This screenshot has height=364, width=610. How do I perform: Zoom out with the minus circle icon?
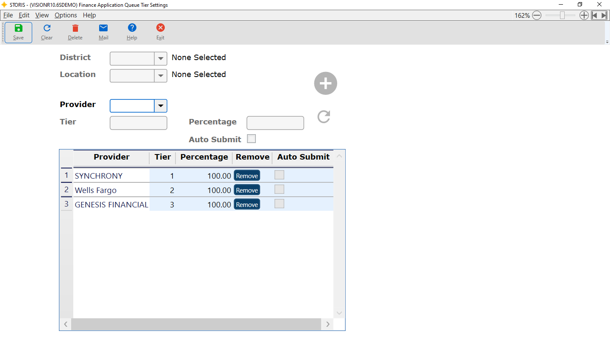537,15
